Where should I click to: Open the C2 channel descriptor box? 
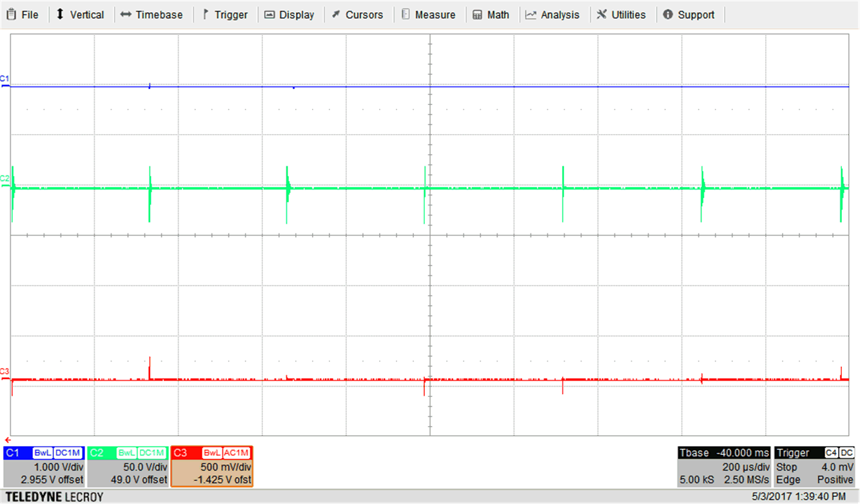[x=128, y=467]
